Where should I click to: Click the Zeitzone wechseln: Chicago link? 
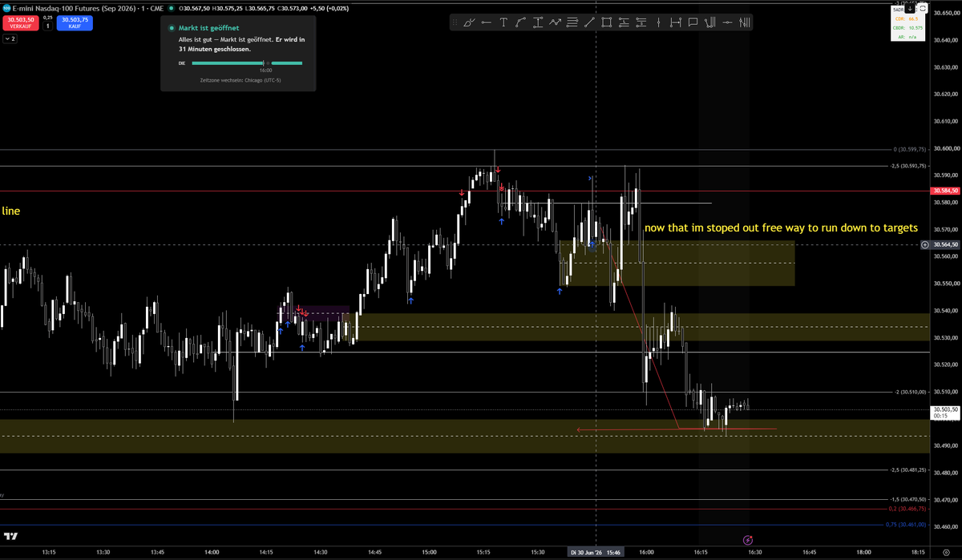pyautogui.click(x=240, y=80)
